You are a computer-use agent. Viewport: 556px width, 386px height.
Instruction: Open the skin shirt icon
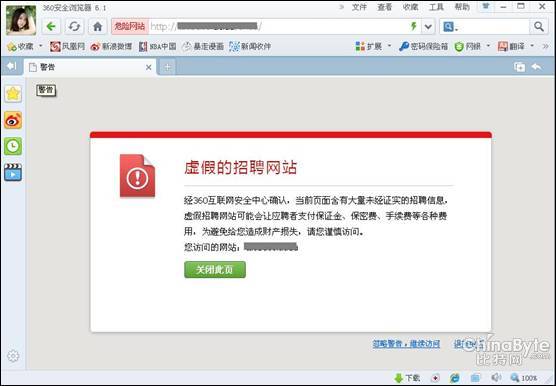pyautogui.click(x=486, y=6)
